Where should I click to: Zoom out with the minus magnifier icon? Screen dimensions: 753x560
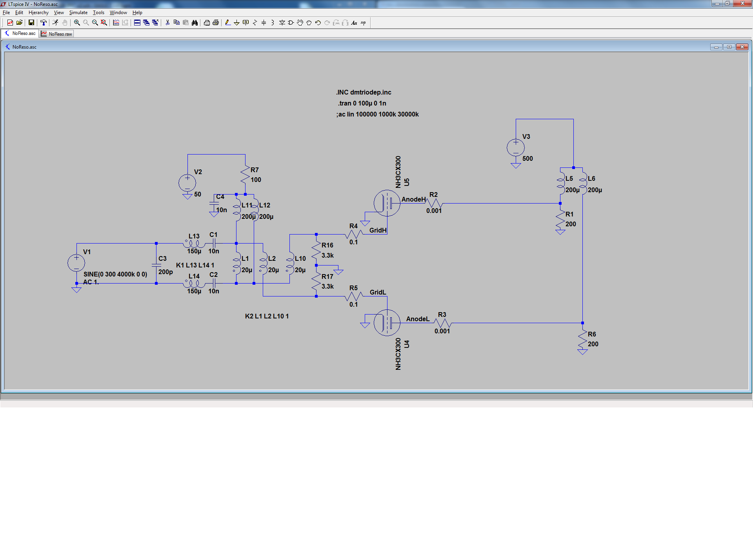[95, 23]
